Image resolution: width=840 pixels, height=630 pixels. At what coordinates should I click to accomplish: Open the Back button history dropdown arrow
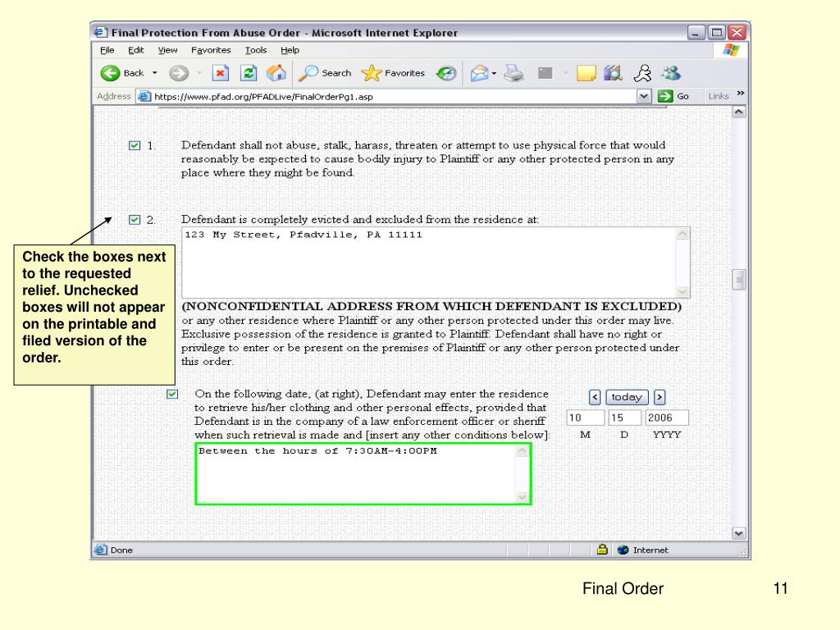coord(155,73)
